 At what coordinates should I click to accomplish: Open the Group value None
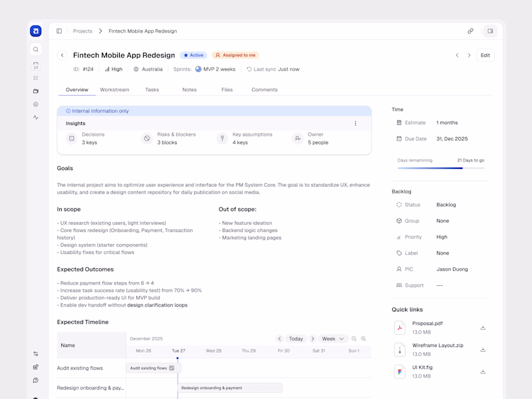click(x=442, y=221)
